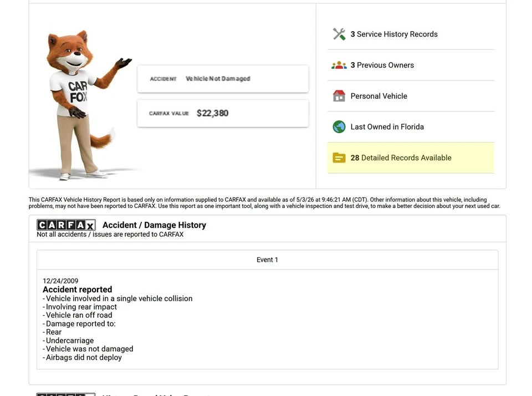The image size is (532, 396).
Task: Click the Personal Vehicle house icon
Action: click(339, 96)
